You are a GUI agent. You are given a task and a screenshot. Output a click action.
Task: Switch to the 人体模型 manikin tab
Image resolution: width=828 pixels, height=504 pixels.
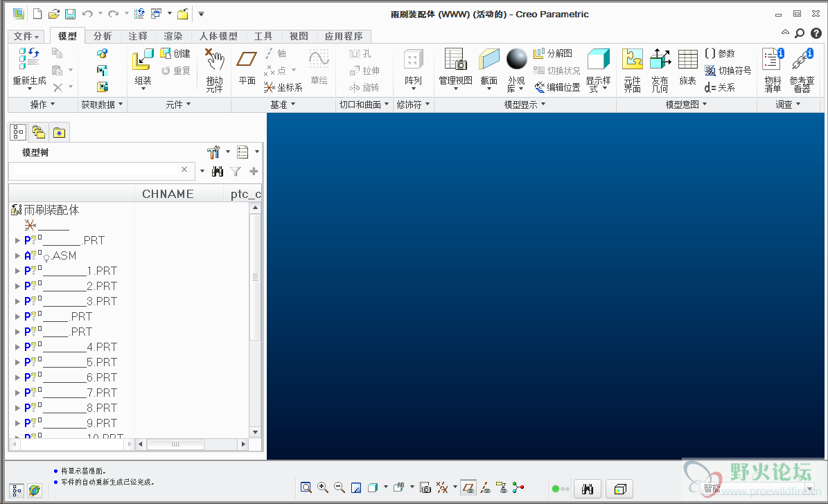pyautogui.click(x=219, y=36)
